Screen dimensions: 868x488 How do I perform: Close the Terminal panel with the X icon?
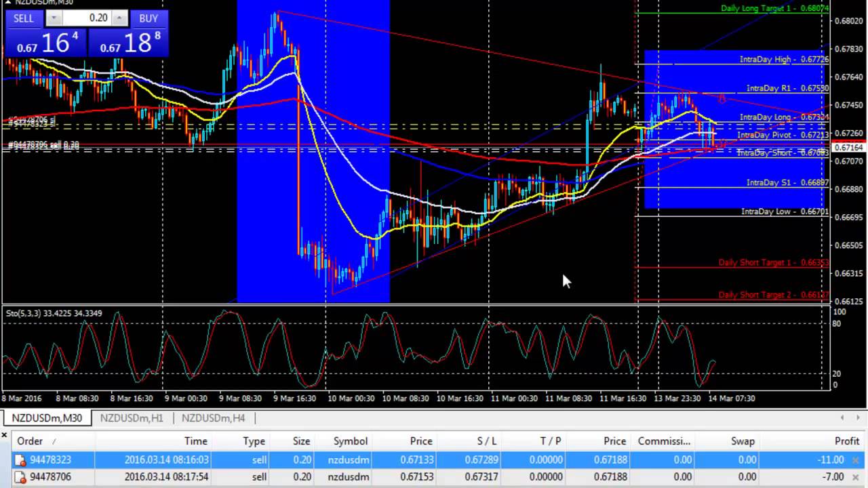pos(4,434)
